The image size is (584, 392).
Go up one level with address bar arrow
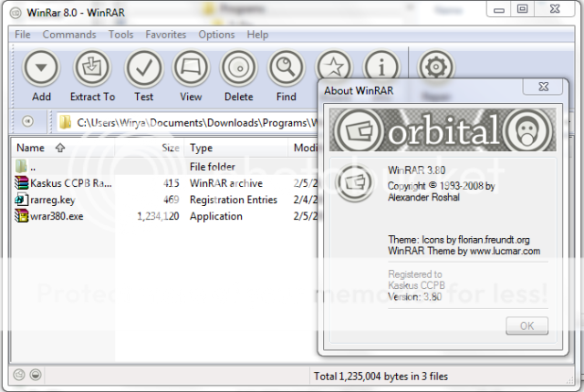(27, 121)
